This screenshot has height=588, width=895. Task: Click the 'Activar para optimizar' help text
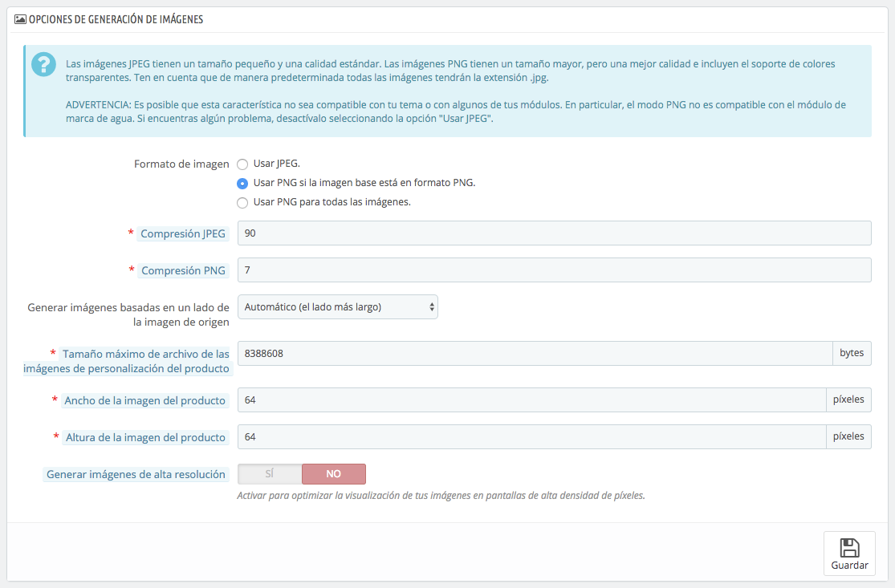pos(441,496)
